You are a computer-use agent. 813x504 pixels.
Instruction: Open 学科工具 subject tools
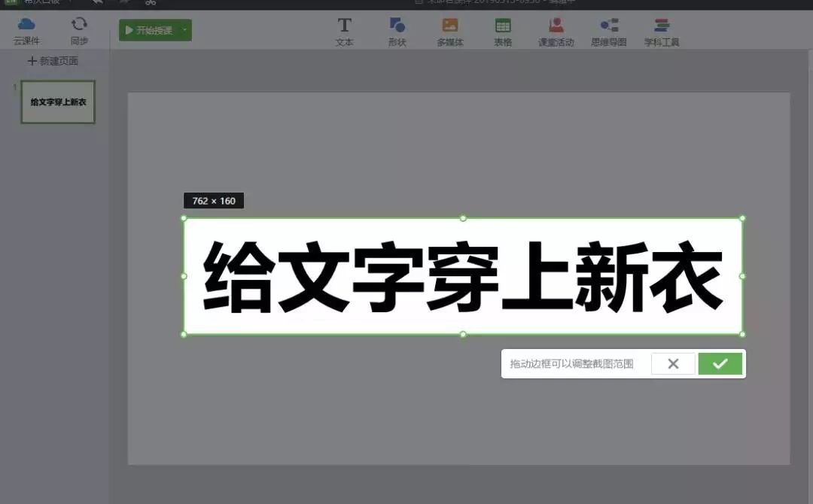pos(662,32)
